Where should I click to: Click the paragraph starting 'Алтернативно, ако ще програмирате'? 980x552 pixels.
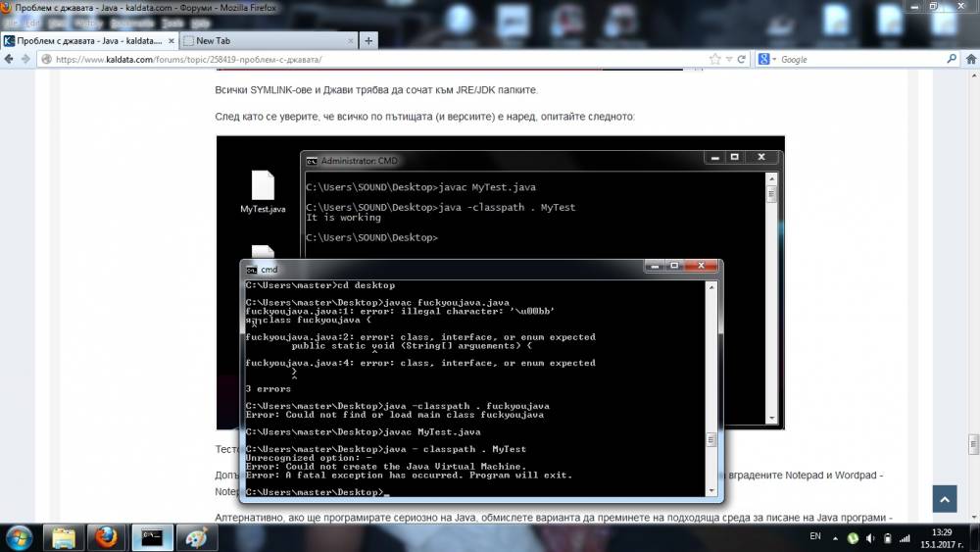[x=553, y=518]
